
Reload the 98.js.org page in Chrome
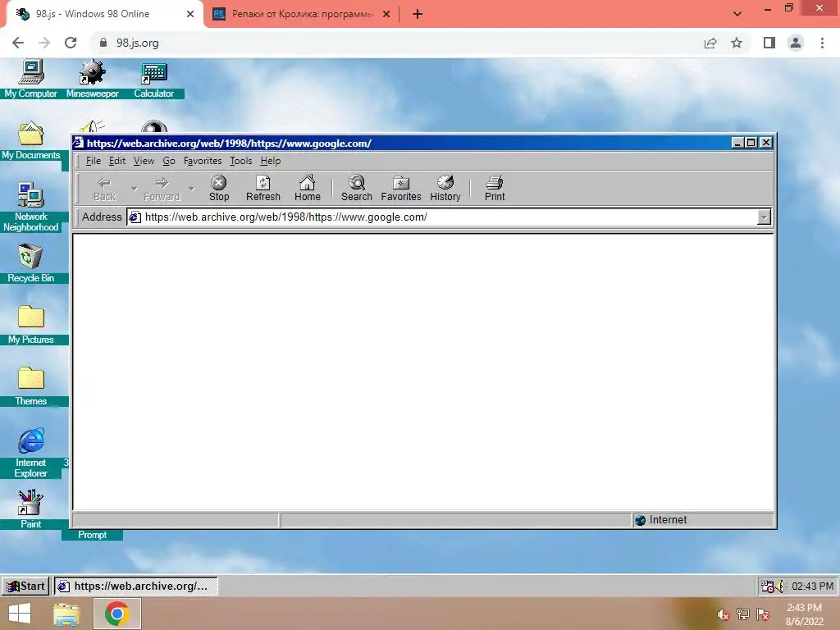point(71,43)
